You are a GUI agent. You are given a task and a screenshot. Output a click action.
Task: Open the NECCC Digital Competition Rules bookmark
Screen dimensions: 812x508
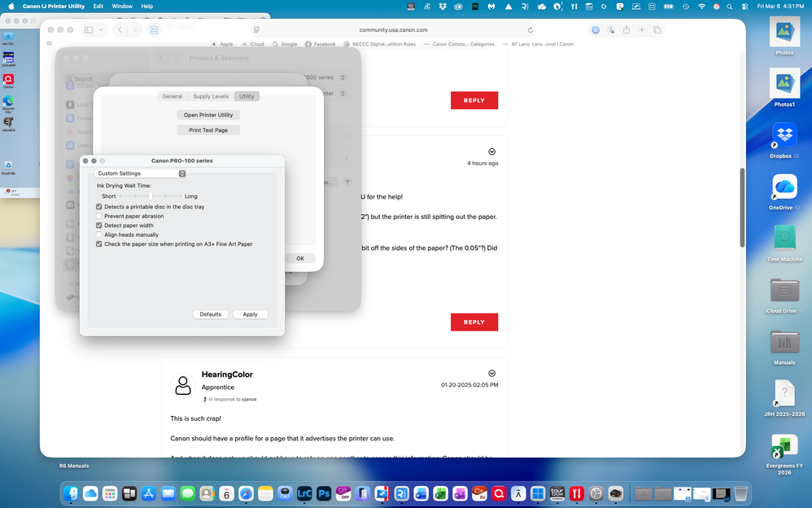pyautogui.click(x=380, y=44)
